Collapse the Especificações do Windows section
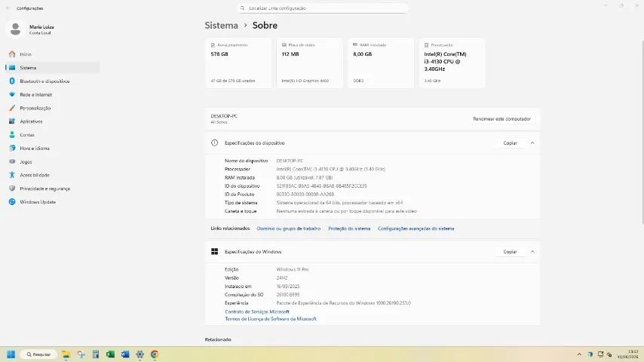Screen dimensions: 644x362 click(x=532, y=251)
